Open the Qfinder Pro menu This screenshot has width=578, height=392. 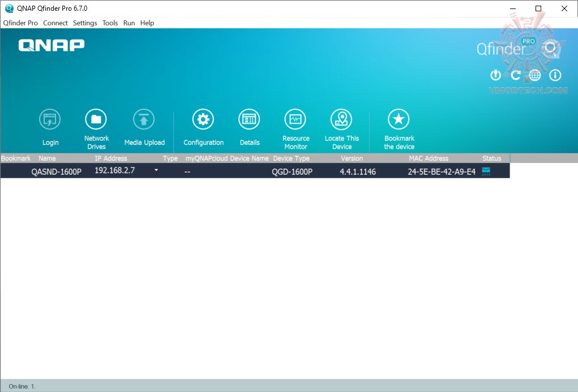click(20, 23)
